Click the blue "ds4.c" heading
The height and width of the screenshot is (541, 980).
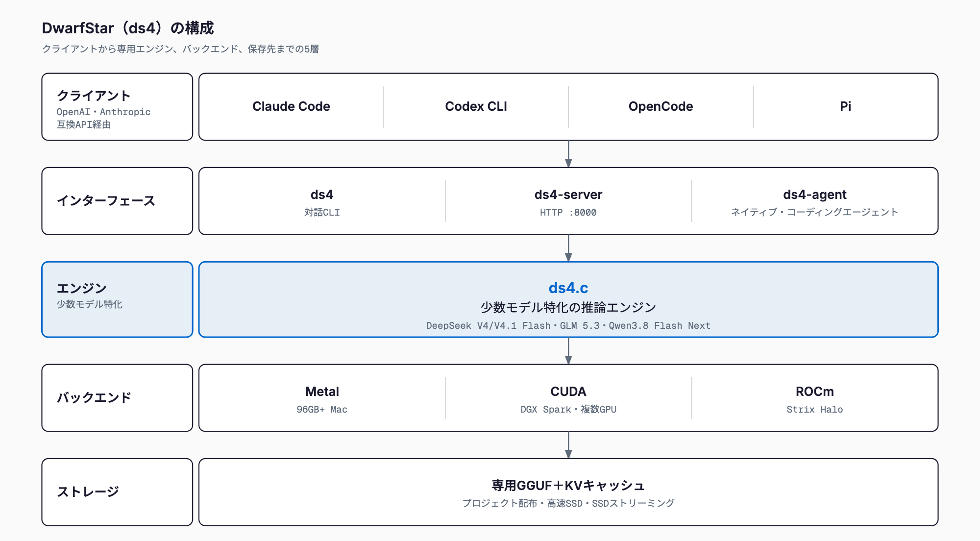[x=568, y=288]
